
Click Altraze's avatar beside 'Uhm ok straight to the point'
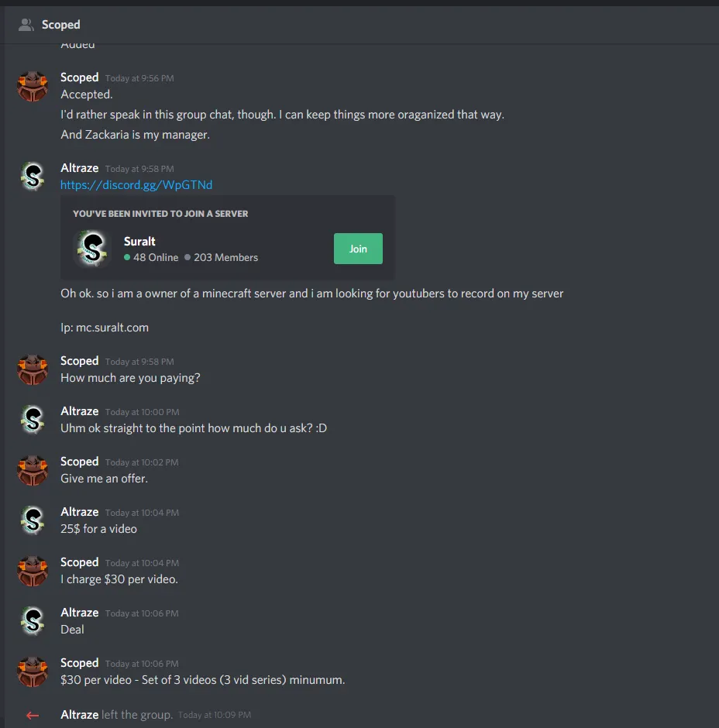pos(33,420)
